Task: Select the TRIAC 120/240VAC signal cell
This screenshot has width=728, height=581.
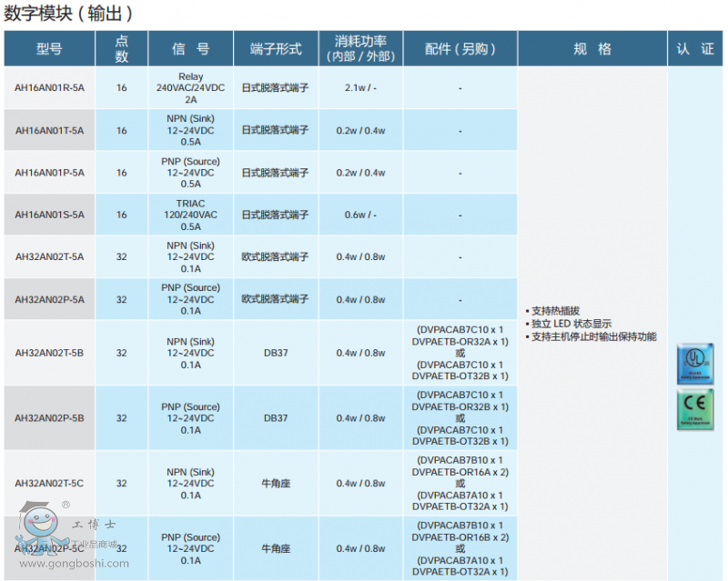Action: tap(190, 215)
